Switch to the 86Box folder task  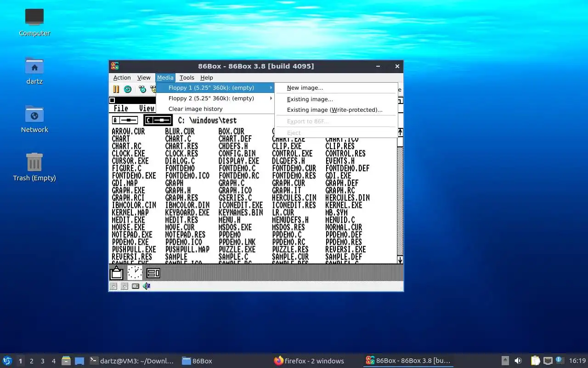click(x=225, y=361)
